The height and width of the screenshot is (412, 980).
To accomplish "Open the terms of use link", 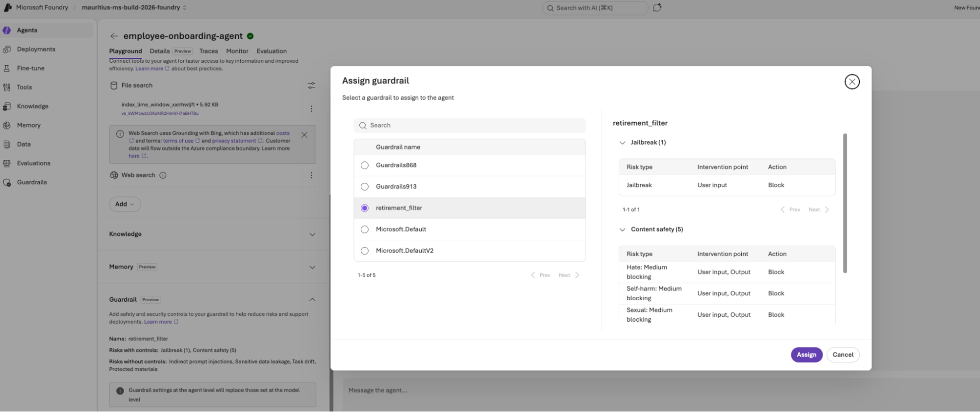I will click(x=181, y=141).
